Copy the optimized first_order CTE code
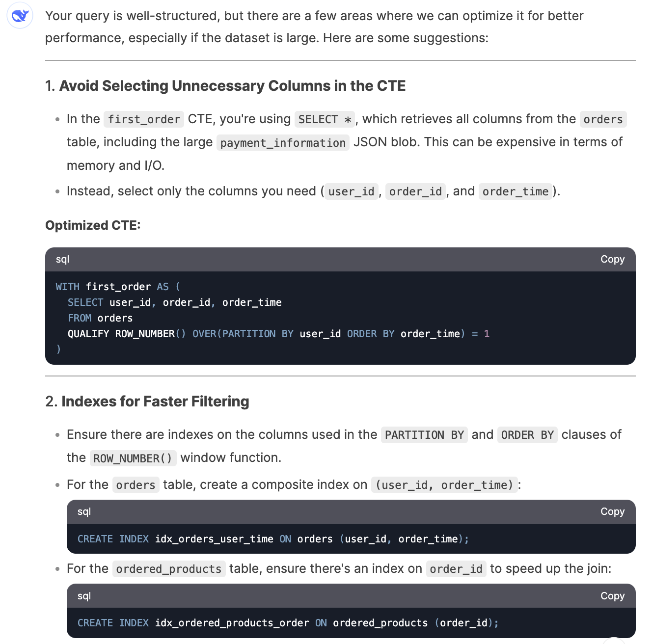Screen dimensions: 652x644 click(612, 259)
